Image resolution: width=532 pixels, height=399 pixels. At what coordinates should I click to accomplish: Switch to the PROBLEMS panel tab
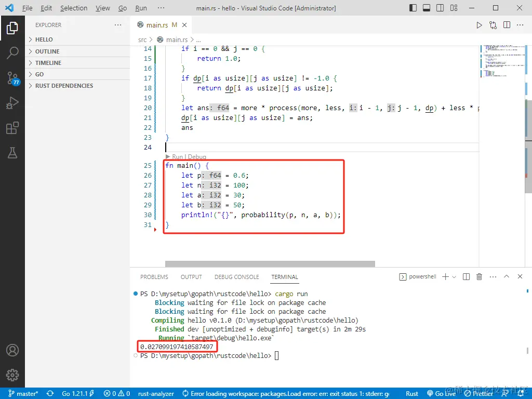click(154, 277)
